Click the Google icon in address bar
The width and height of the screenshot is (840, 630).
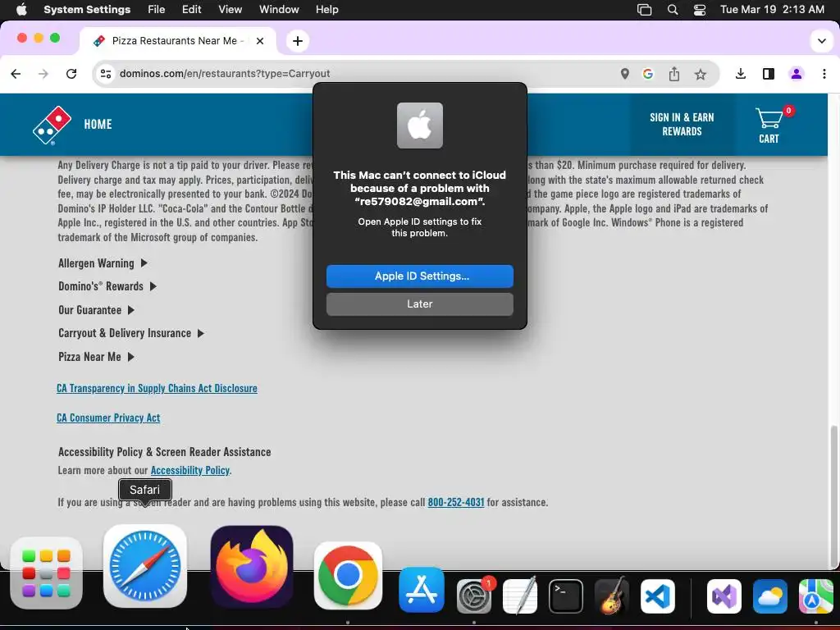pos(648,74)
